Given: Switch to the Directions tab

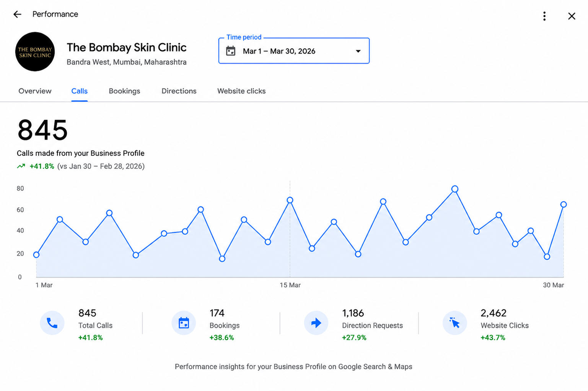Looking at the screenshot, I should pos(179,91).
